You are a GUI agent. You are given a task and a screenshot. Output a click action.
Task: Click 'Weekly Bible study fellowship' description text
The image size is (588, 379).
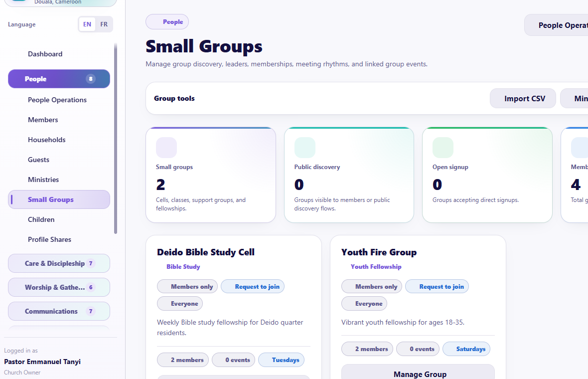230,328
